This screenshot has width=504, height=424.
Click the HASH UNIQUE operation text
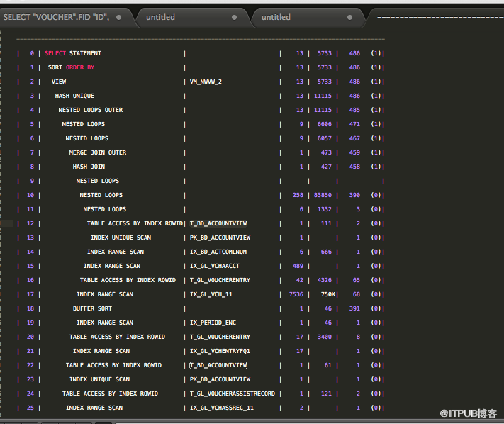coord(74,96)
